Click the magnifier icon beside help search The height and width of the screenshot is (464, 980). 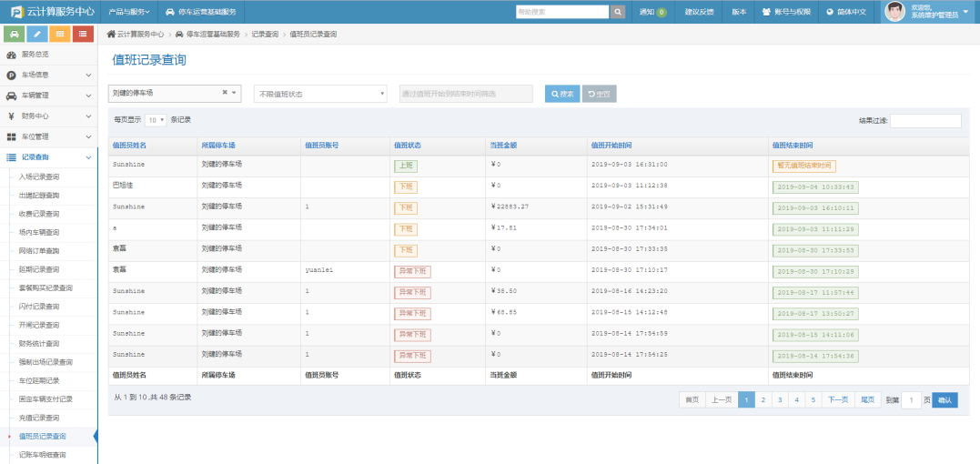(x=618, y=12)
